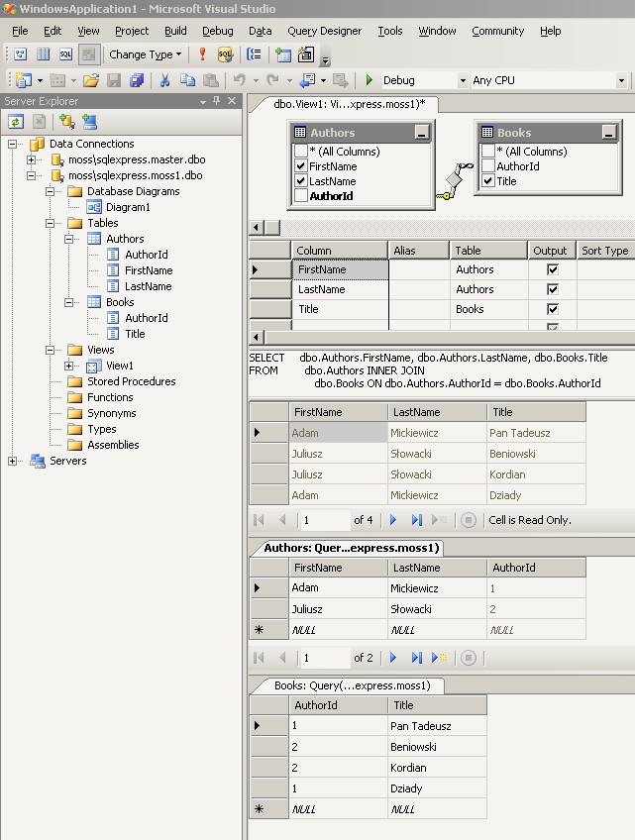Check Books All Columns checkbox
This screenshot has height=840, width=635.
click(487, 152)
